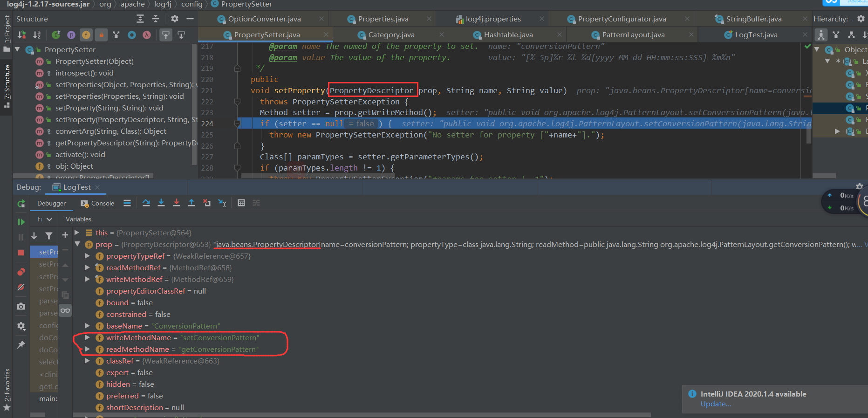Resume program in debugger

(x=21, y=222)
